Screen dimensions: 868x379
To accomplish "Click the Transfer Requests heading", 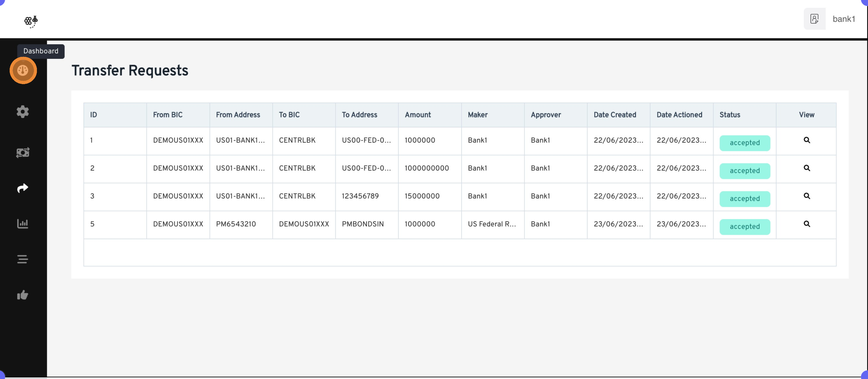I will (130, 71).
